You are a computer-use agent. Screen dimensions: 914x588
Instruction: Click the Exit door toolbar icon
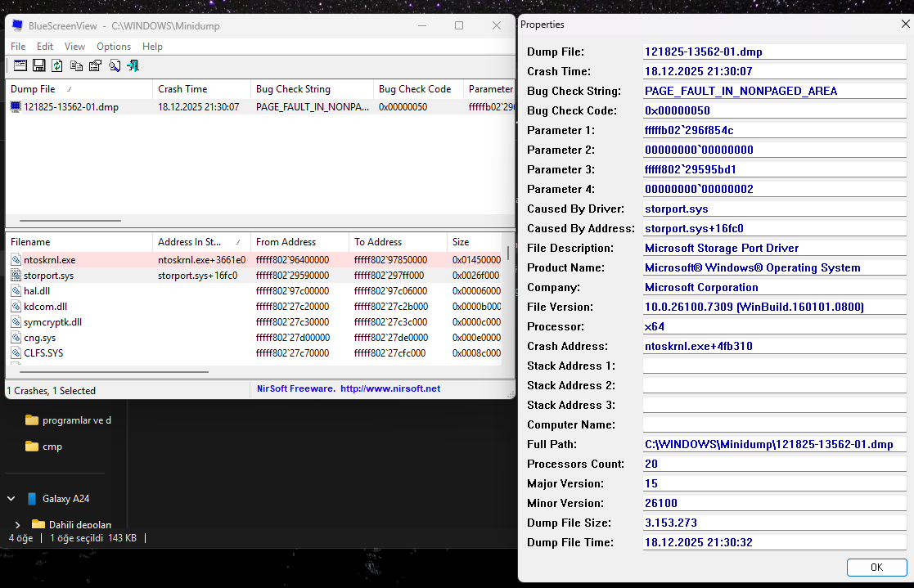(x=133, y=66)
